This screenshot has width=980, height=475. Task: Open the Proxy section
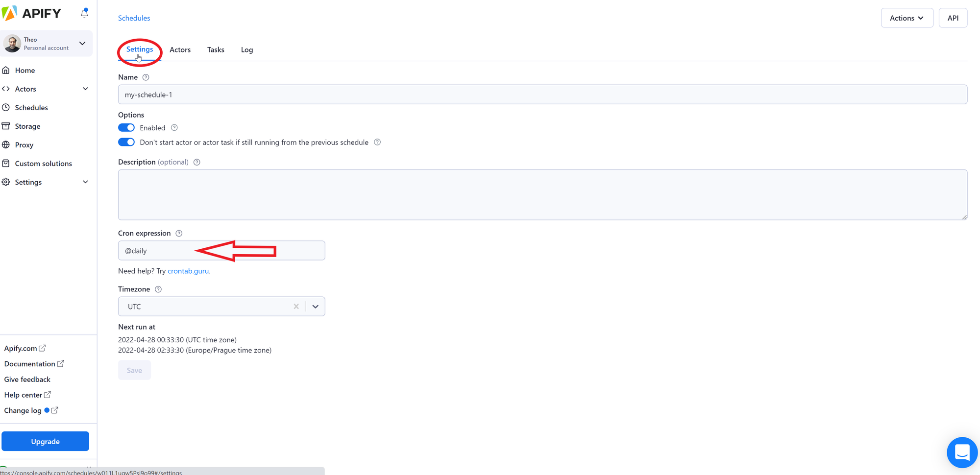tap(24, 144)
